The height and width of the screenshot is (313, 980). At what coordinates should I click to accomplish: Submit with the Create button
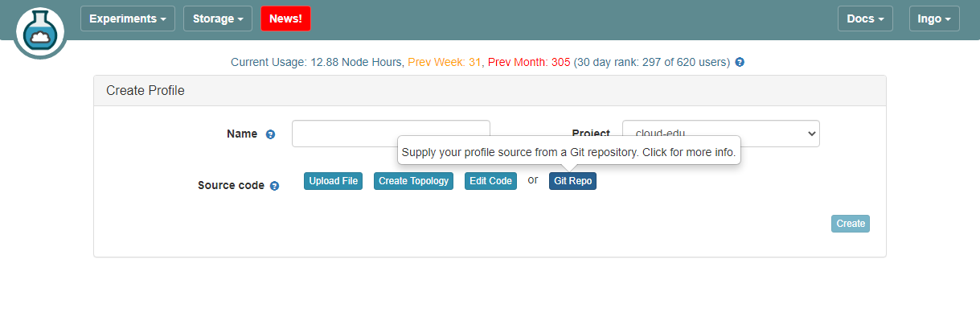click(x=851, y=224)
